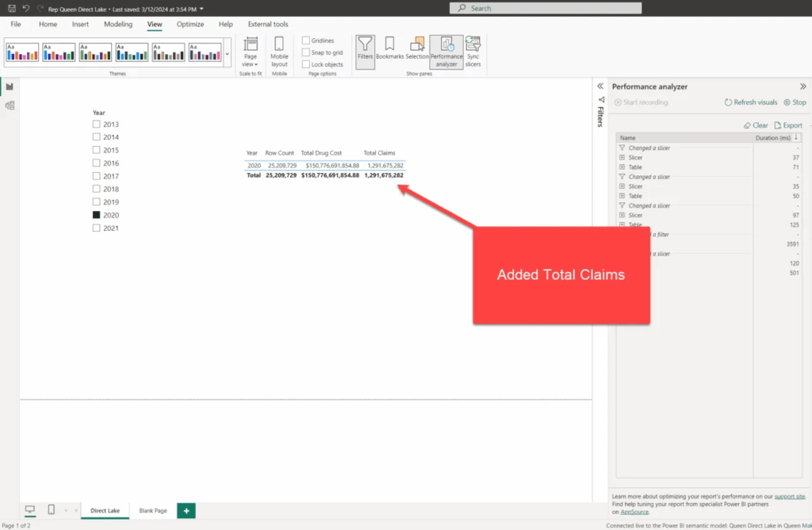Open the Sync slicers pane

[473, 50]
